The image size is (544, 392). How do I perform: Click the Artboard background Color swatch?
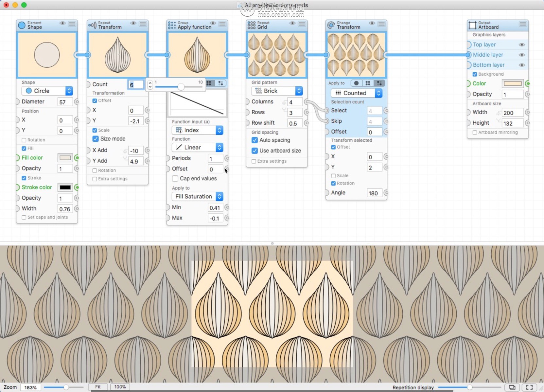click(x=513, y=84)
